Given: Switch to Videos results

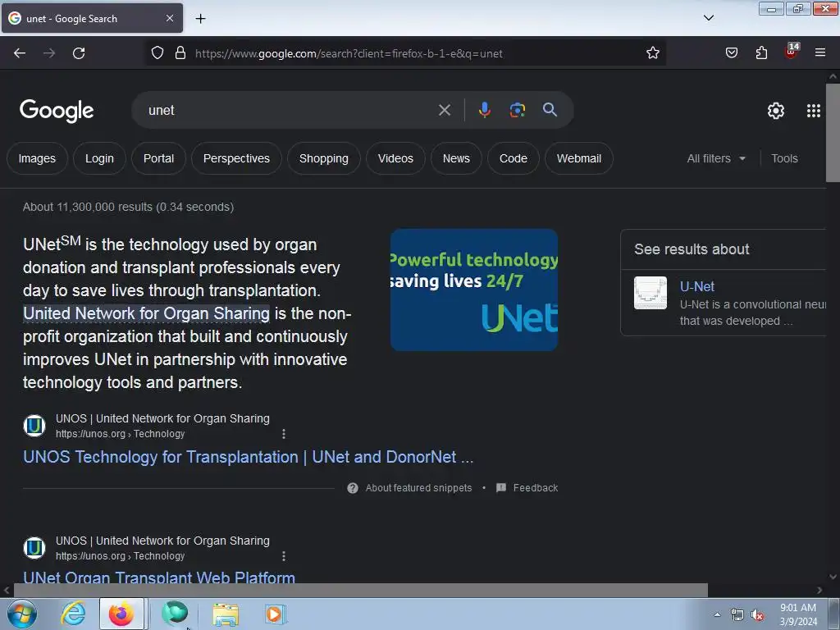Looking at the screenshot, I should [395, 158].
